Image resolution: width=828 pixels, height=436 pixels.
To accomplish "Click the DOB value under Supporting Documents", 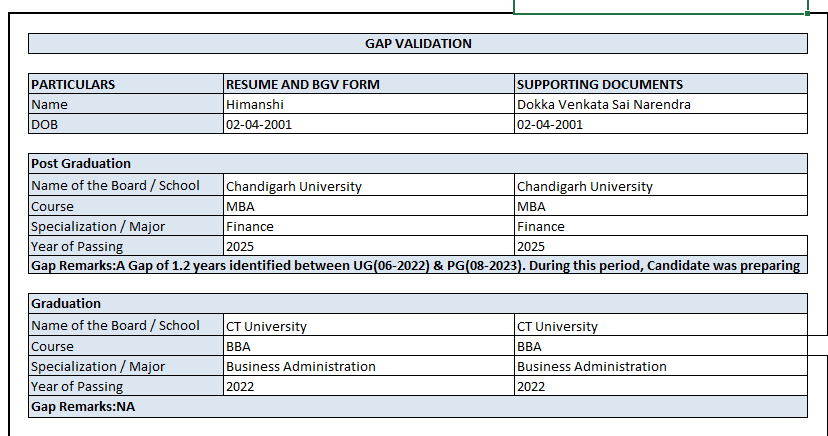I will [x=660, y=124].
